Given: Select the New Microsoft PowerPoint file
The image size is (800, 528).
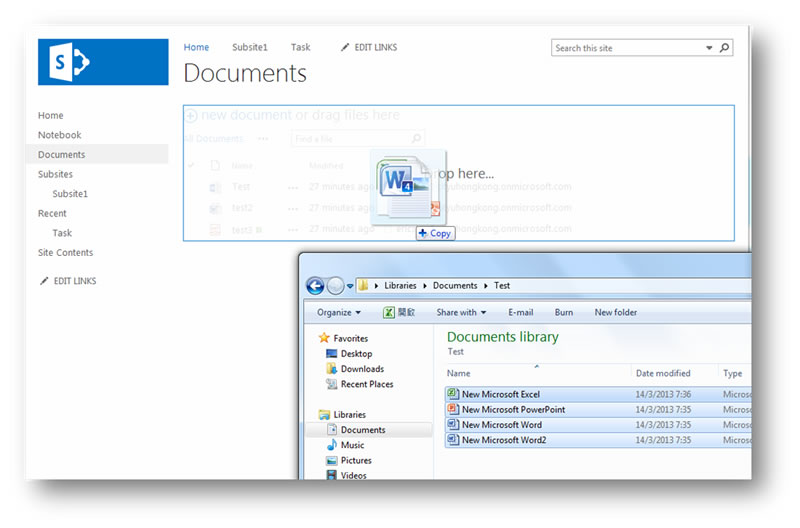Looking at the screenshot, I should pos(513,409).
